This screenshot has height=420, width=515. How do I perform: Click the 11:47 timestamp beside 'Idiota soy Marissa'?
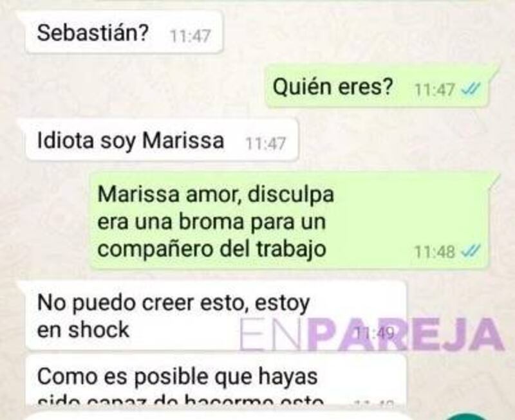[x=266, y=143]
